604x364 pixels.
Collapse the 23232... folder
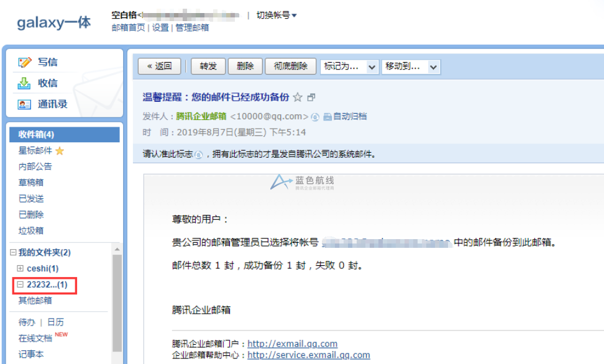[x=20, y=284]
